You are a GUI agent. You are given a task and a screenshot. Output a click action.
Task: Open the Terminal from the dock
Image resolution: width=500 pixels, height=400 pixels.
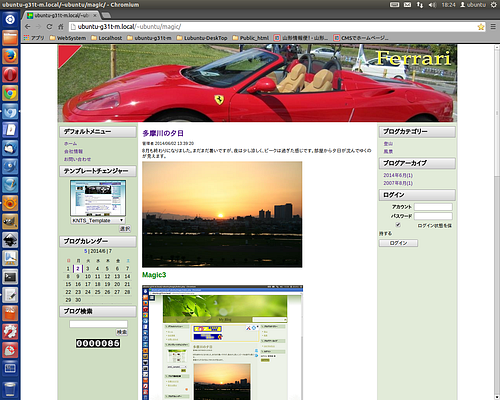10,276
